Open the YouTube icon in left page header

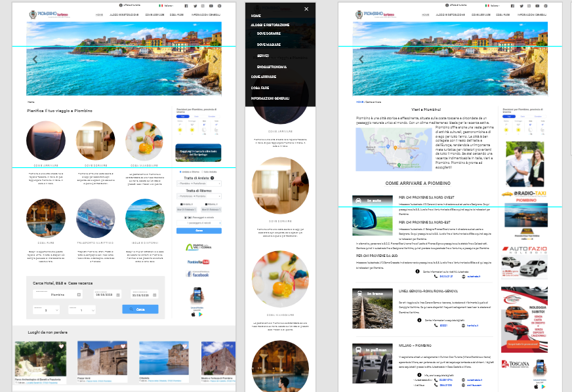click(211, 5)
